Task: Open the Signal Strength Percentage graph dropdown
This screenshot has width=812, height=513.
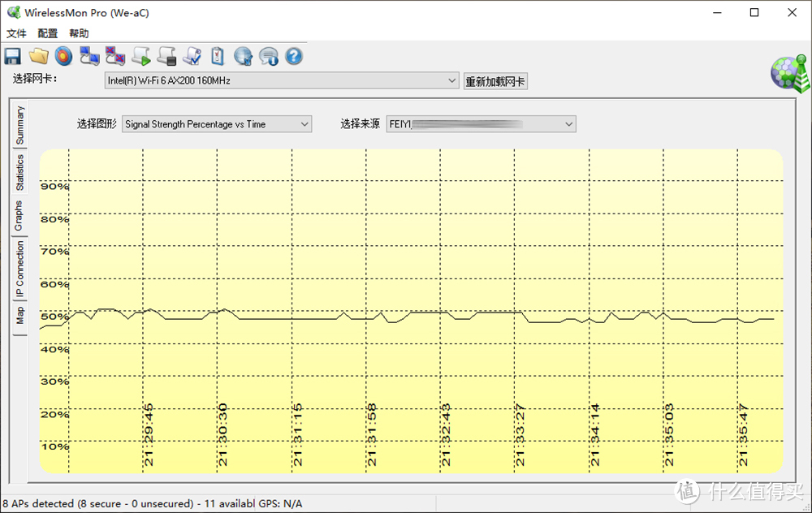Action: pyautogui.click(x=304, y=124)
